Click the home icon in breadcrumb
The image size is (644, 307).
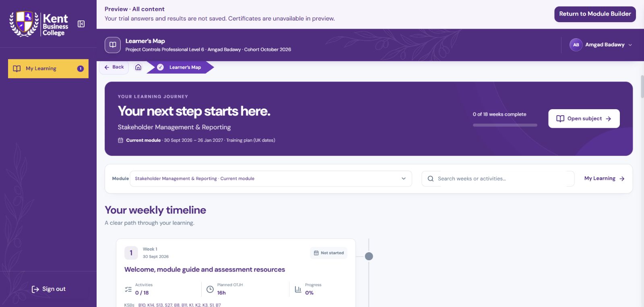138,67
